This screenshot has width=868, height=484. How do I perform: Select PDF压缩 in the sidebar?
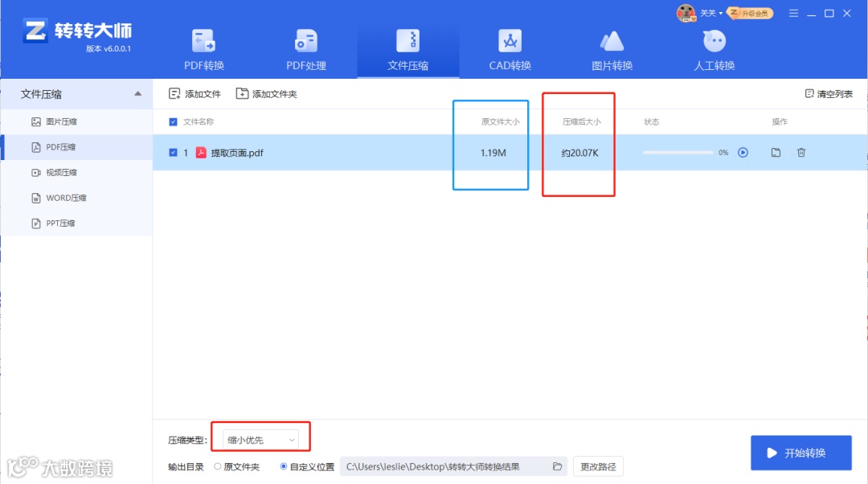click(x=76, y=147)
